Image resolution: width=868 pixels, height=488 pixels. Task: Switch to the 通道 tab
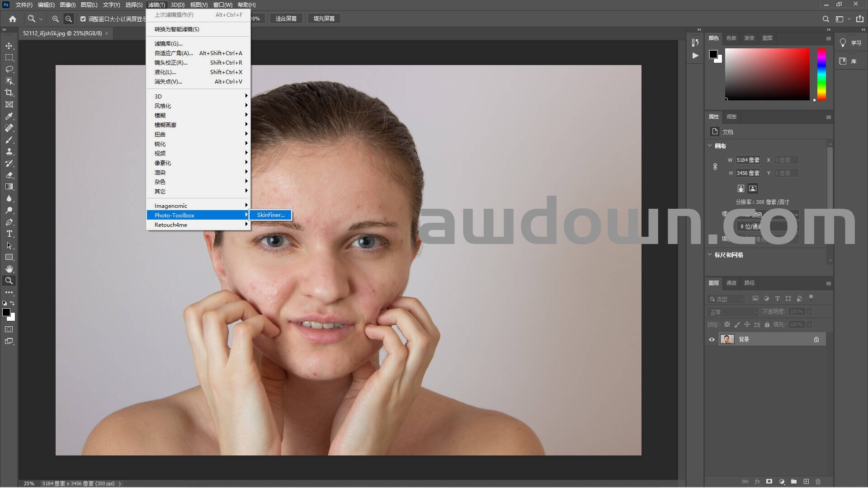[x=731, y=283]
